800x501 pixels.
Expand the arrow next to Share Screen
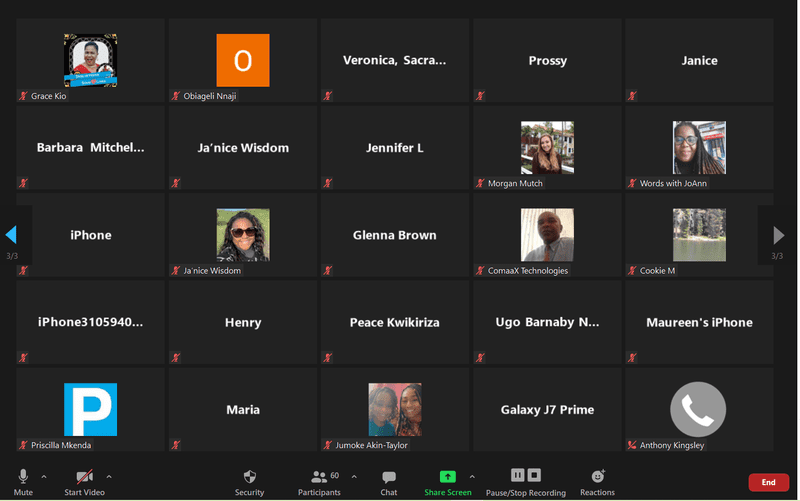[472, 477]
